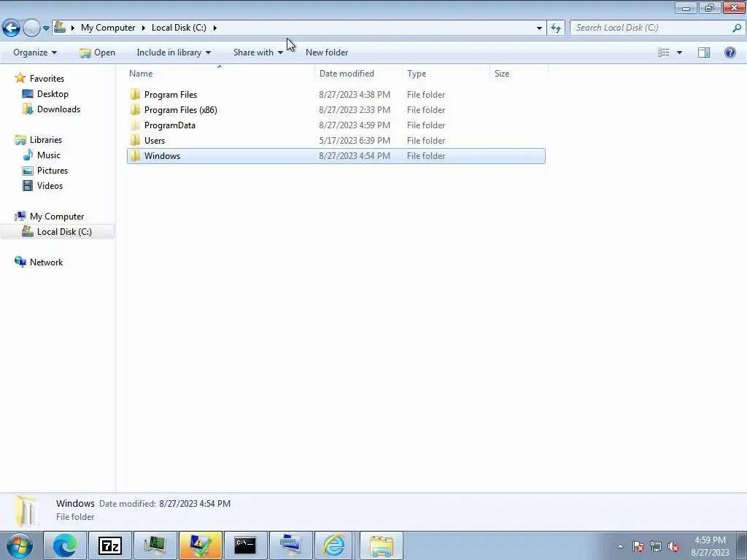Viewport: 747px width, 560px height.
Task: Open the Music library
Action: 49,155
